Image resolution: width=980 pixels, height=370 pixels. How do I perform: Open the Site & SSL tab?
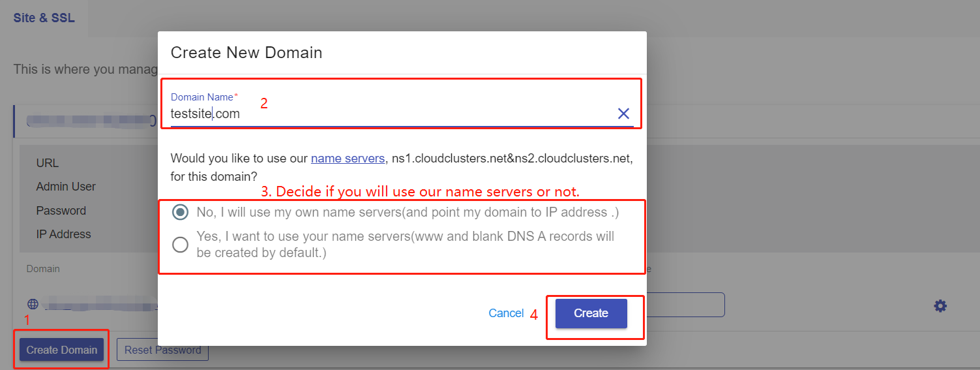pos(44,18)
